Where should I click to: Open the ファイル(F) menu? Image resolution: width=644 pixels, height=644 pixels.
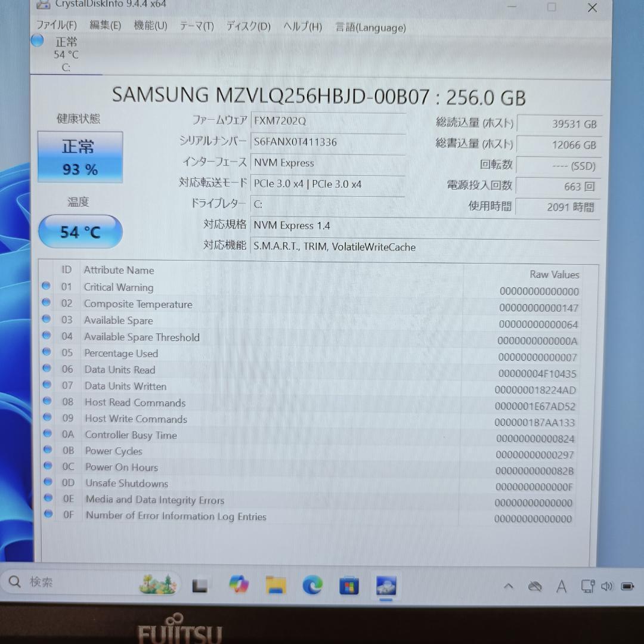[56, 25]
